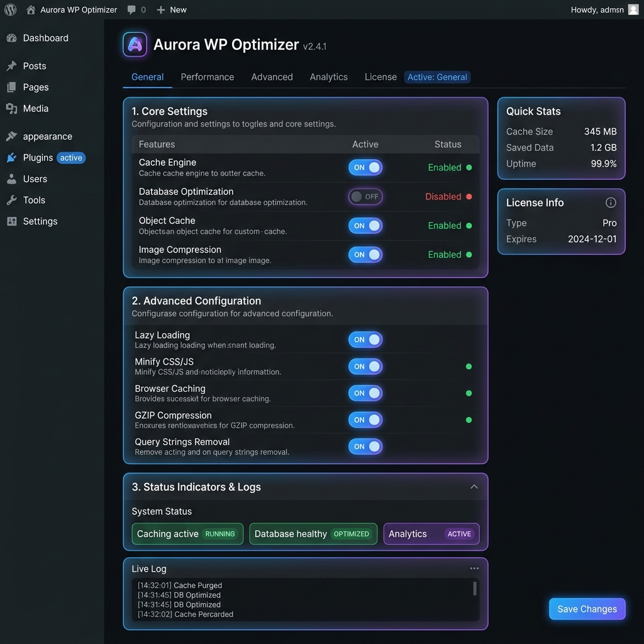Viewport: 644px width, 644px height.
Task: Click the '99.9%' uptime value
Action: pos(603,164)
